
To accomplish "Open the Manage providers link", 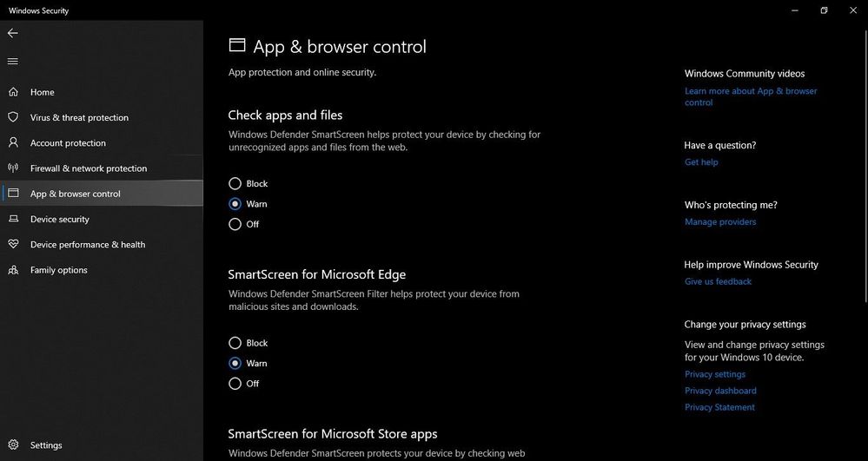I will tap(720, 222).
